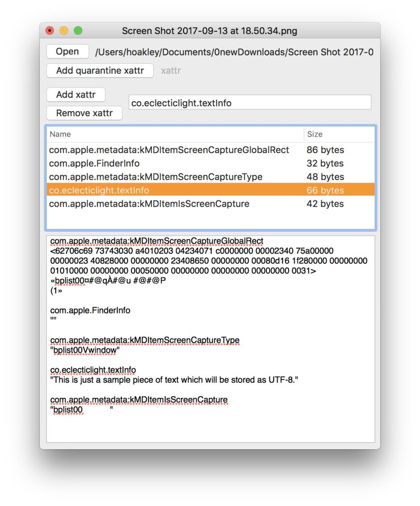Zoom the window with the green button
The width and height of the screenshot is (420, 506).
[78, 31]
